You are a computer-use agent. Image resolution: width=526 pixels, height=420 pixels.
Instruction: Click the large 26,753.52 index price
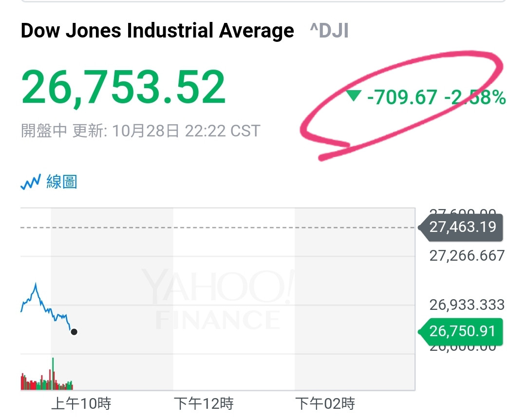[x=124, y=88]
